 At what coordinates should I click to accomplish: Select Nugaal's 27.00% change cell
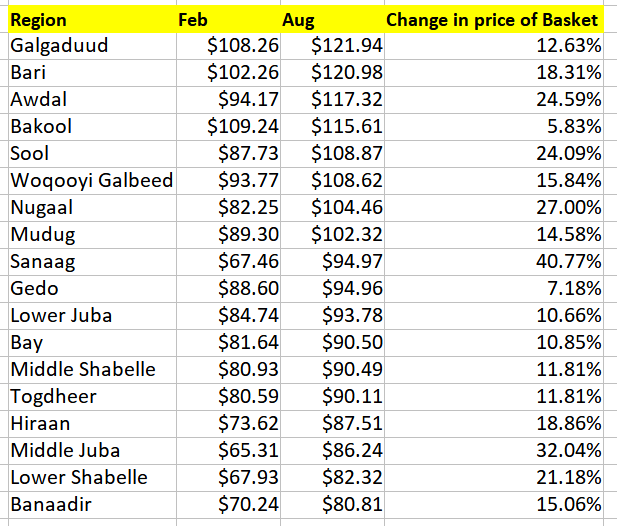[494, 208]
